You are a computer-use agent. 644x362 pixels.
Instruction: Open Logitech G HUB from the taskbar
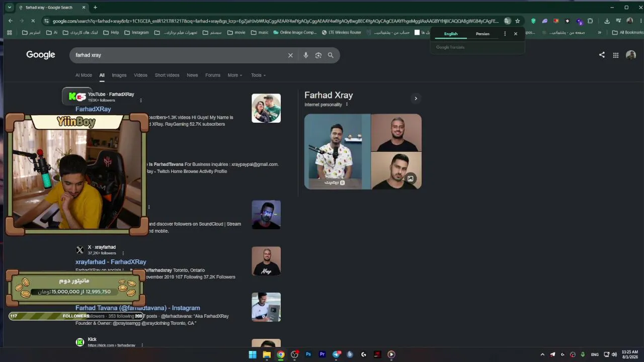coord(364,354)
